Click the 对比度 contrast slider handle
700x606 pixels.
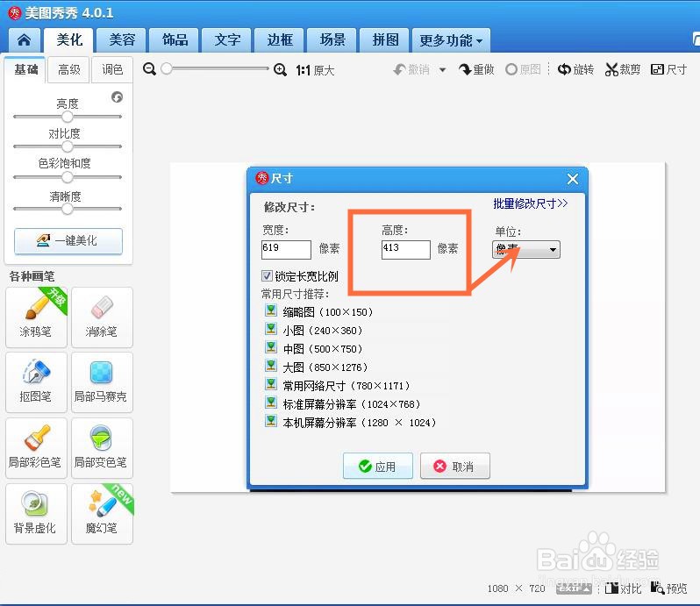click(68, 146)
